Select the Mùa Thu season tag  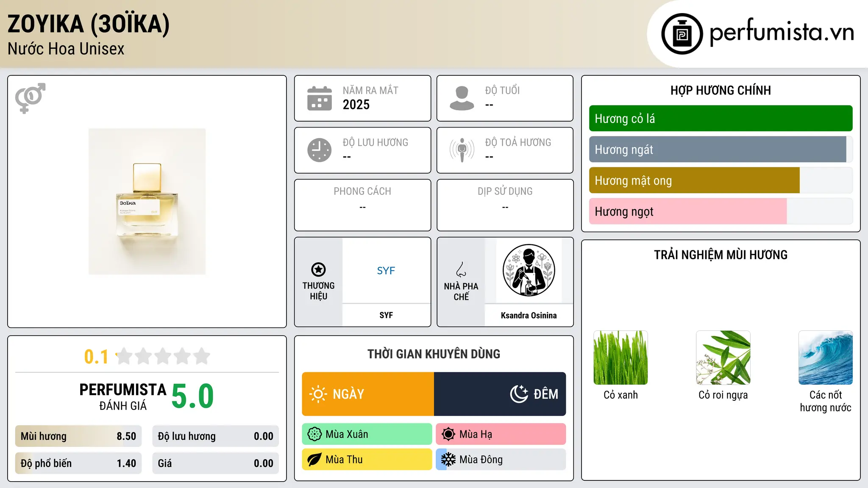[x=367, y=460]
